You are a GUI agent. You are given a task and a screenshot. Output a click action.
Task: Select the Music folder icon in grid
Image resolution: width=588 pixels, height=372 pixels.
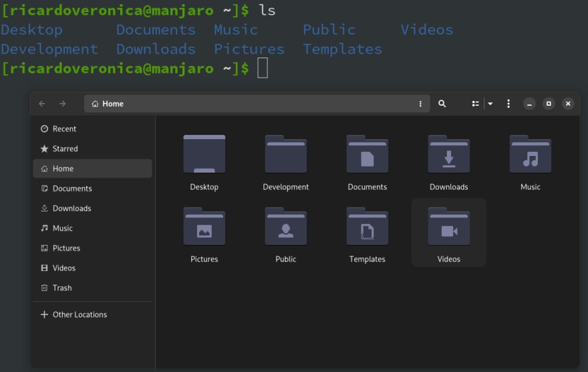tap(531, 154)
